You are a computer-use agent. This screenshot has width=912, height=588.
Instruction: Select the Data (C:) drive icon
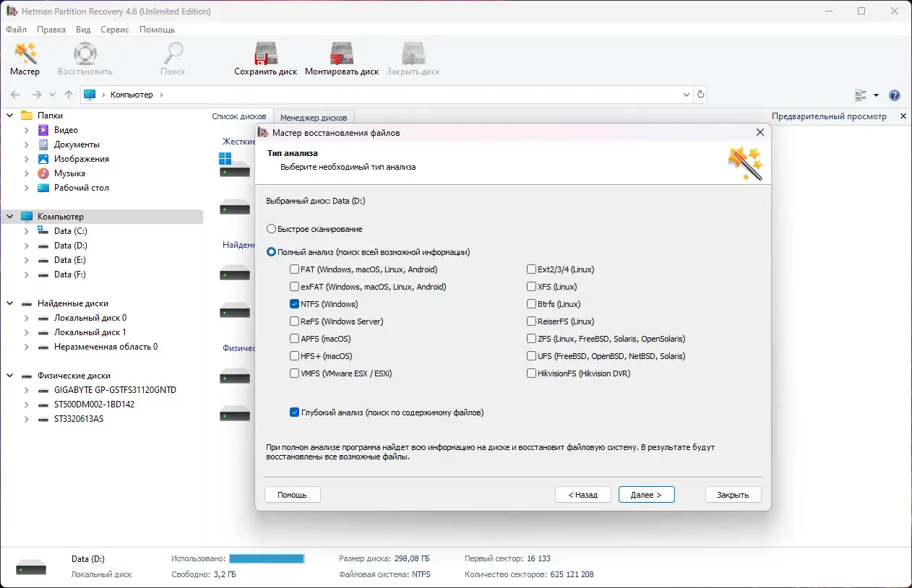(43, 231)
